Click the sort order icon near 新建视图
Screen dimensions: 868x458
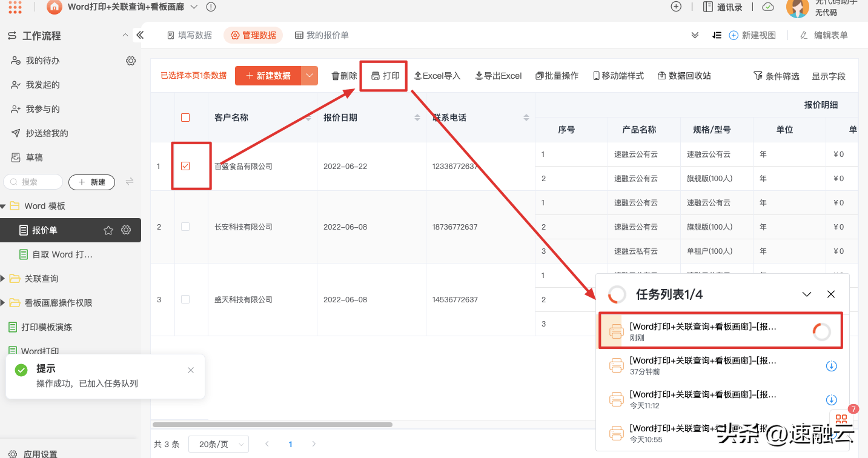[x=717, y=35]
